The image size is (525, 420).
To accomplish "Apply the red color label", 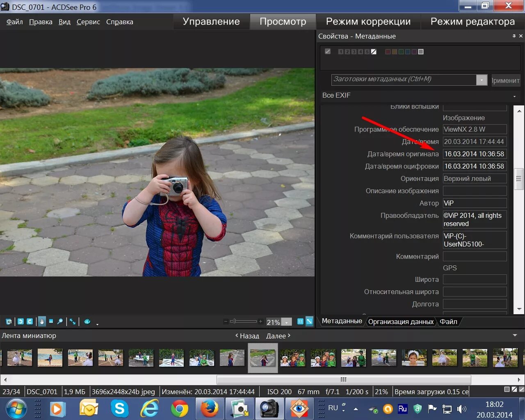I will coord(388,52).
